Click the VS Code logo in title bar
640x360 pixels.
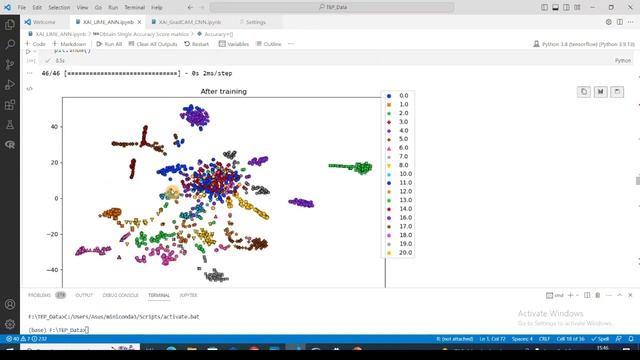coord(7,7)
